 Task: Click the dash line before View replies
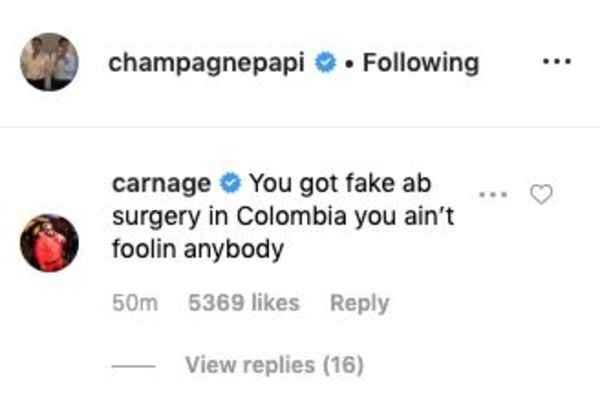tap(134, 366)
